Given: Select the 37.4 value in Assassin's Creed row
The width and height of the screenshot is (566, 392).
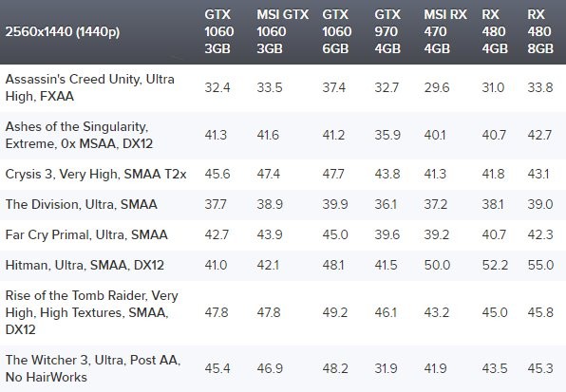Looking at the screenshot, I should click(334, 87).
